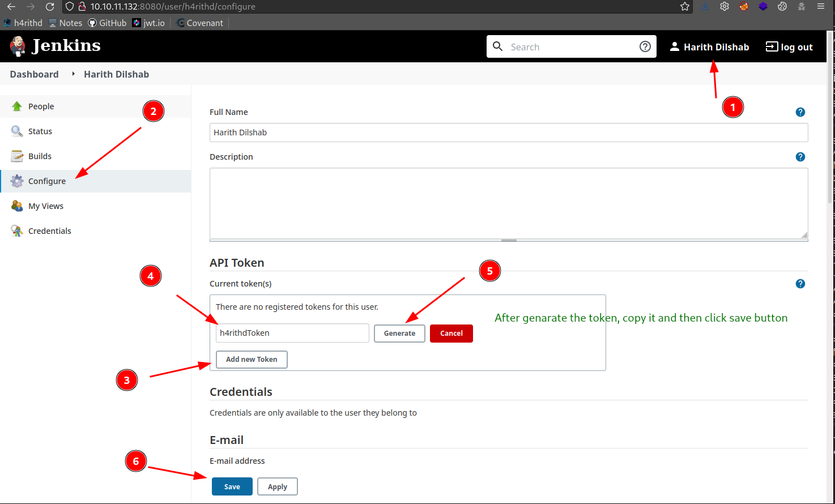Click the green People arrow icon
The image size is (835, 504).
coord(17,106)
